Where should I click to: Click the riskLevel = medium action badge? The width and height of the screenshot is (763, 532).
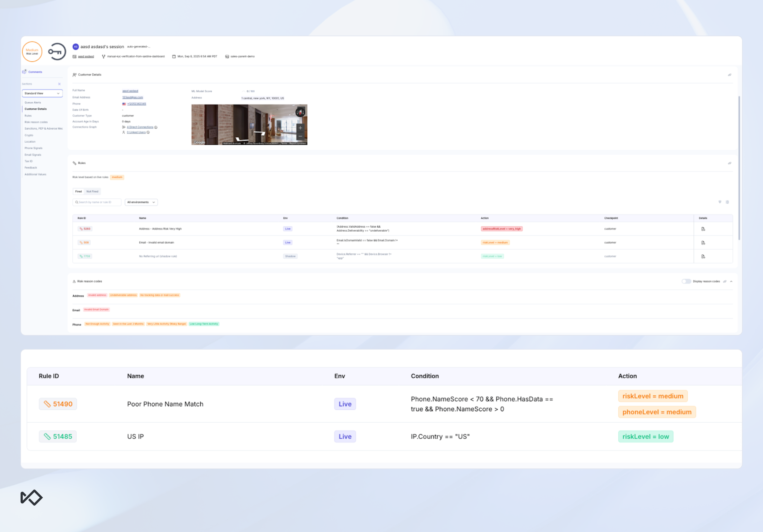coord(495,242)
